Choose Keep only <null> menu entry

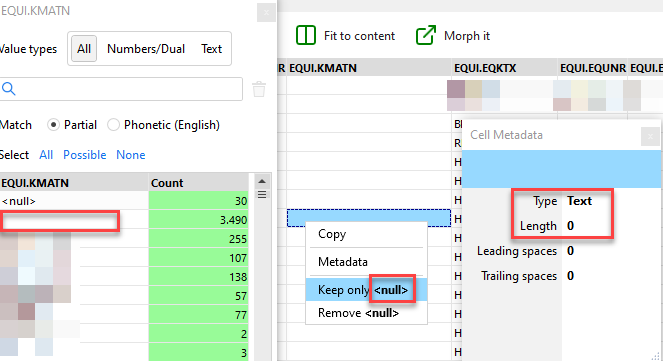click(x=366, y=290)
